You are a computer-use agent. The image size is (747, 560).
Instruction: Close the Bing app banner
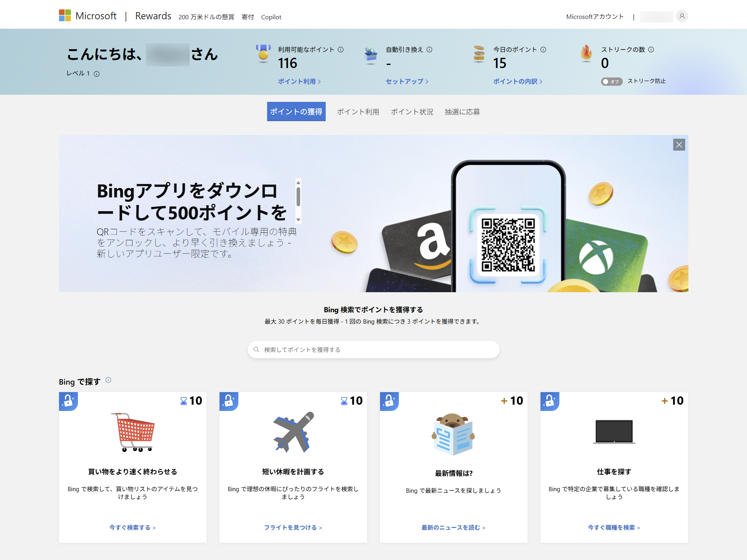(x=679, y=145)
